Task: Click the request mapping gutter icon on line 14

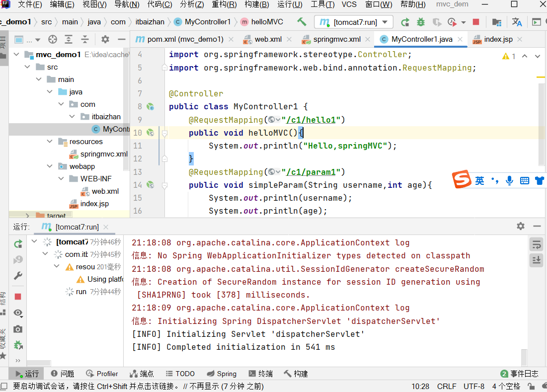Action: tap(151, 185)
